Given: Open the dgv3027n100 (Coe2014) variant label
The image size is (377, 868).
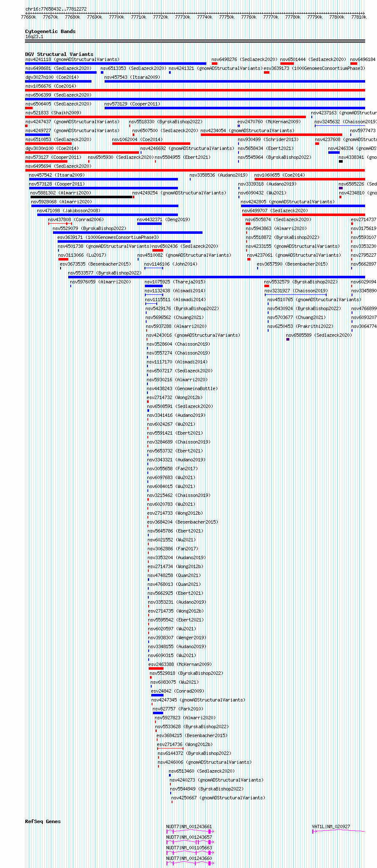Looking at the screenshot, I should tap(52, 77).
